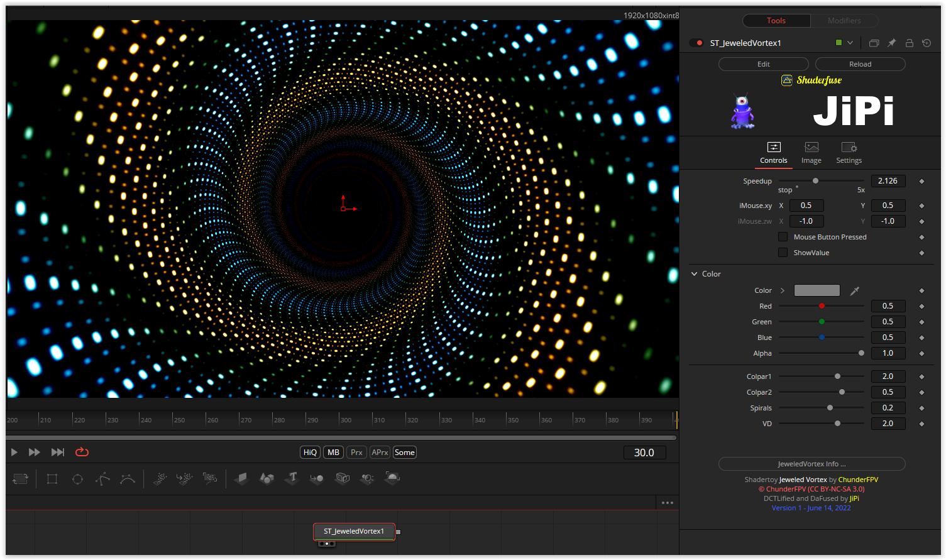Switch to the Tools tab

[x=776, y=21]
